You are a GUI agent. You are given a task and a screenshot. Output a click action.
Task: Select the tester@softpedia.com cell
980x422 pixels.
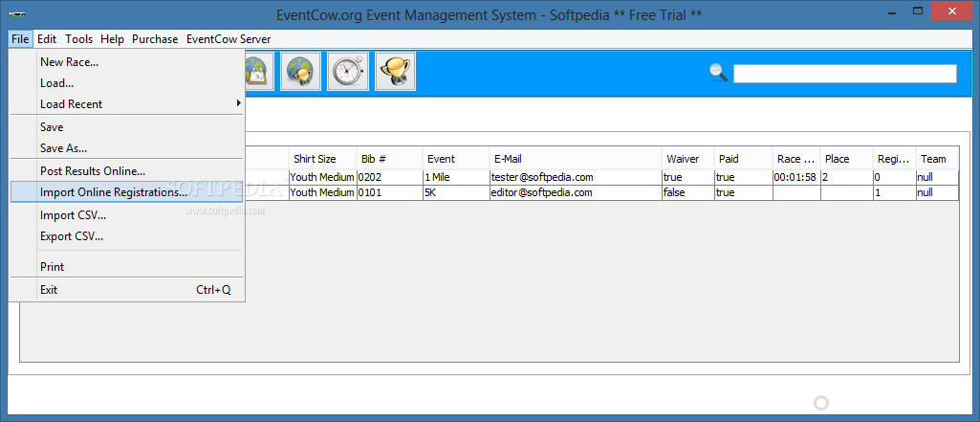[576, 178]
